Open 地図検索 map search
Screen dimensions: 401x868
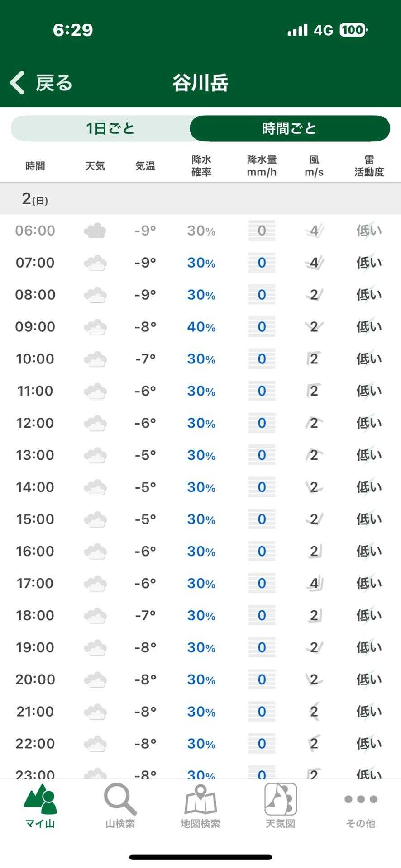[x=200, y=807]
